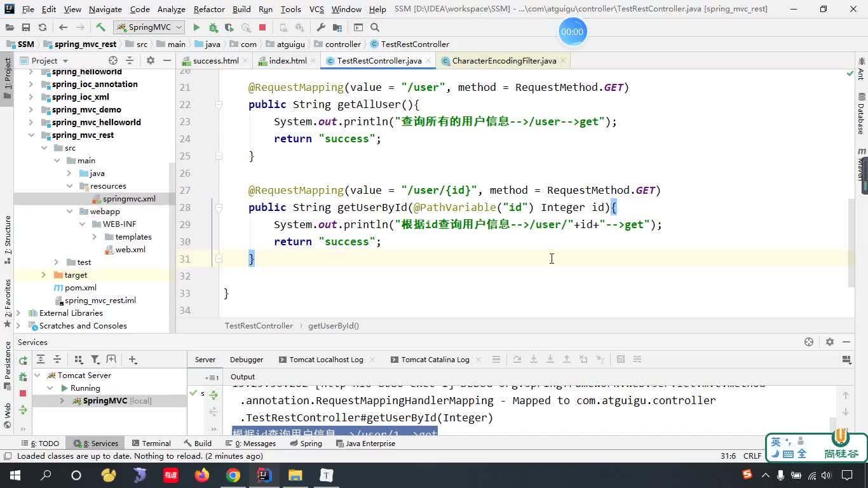Open the Terminal tool window
Viewport: 868px width, 488px height.
point(151,444)
